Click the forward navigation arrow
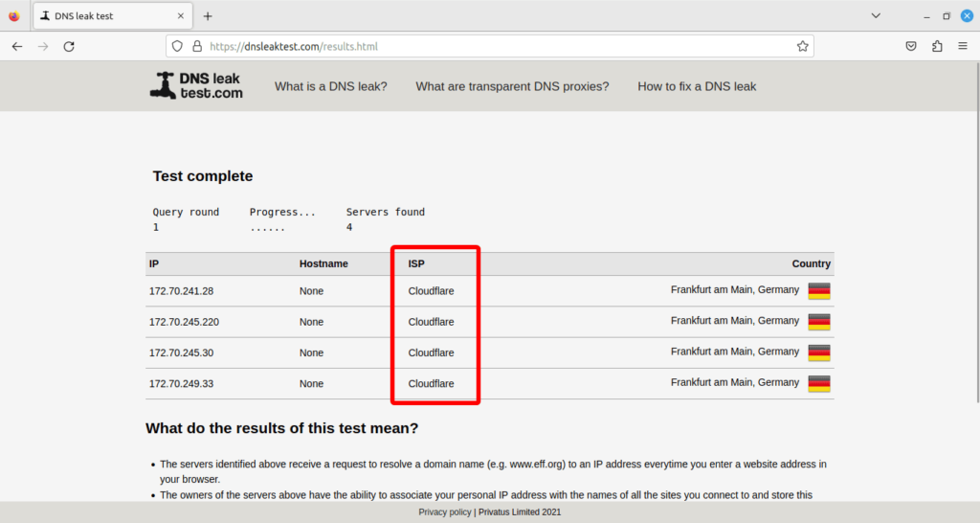 tap(43, 46)
